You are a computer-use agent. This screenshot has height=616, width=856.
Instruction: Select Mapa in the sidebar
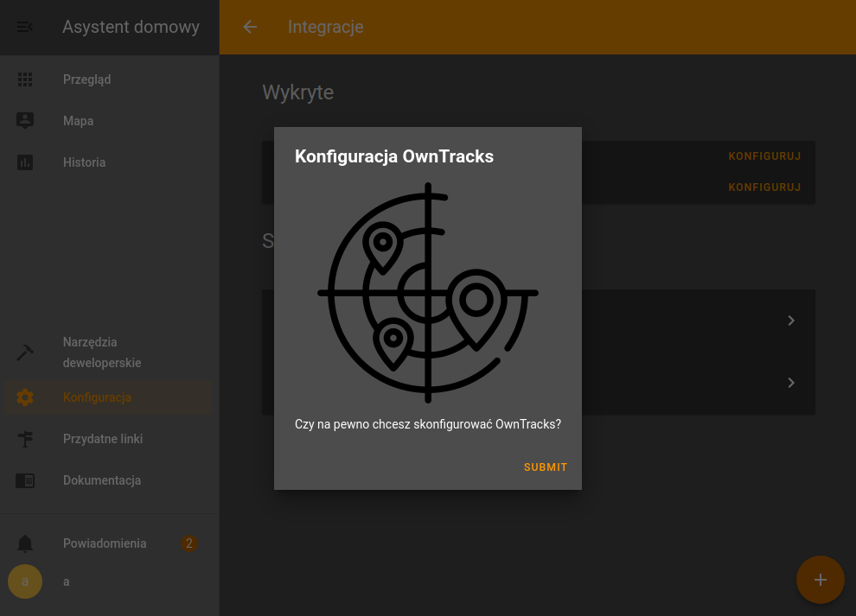pyautogui.click(x=110, y=121)
